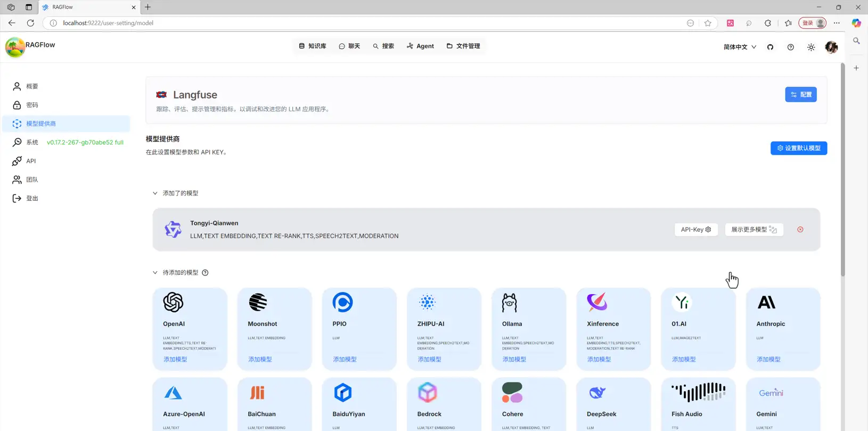Click the OpenAI logo card
868x431 pixels.
pos(173,303)
